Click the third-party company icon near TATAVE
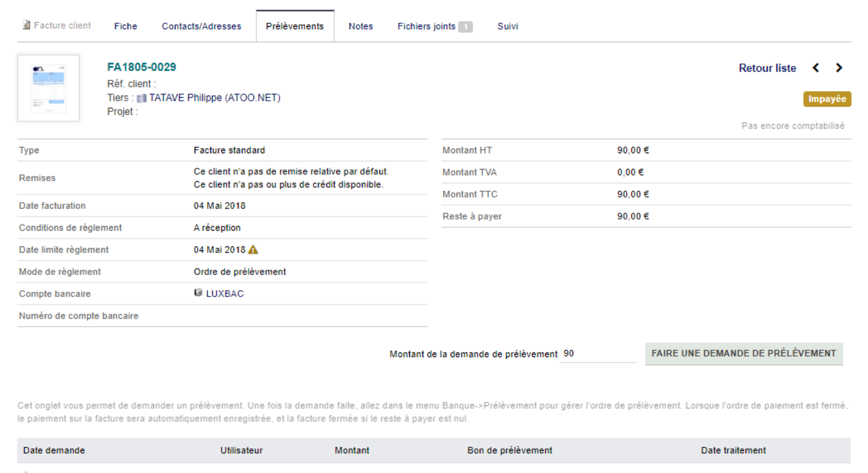868x473 pixels. [142, 98]
